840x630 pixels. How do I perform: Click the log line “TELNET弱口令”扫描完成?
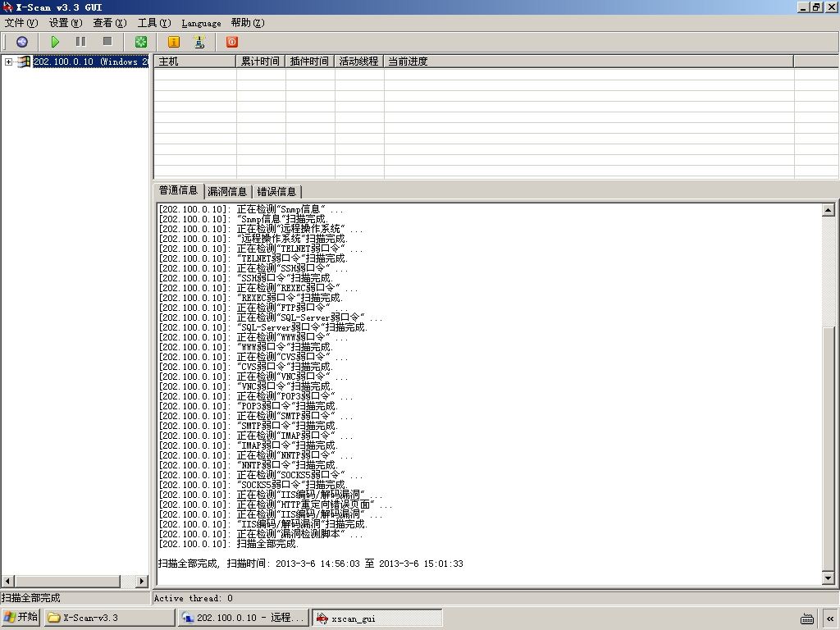pyautogui.click(x=253, y=258)
